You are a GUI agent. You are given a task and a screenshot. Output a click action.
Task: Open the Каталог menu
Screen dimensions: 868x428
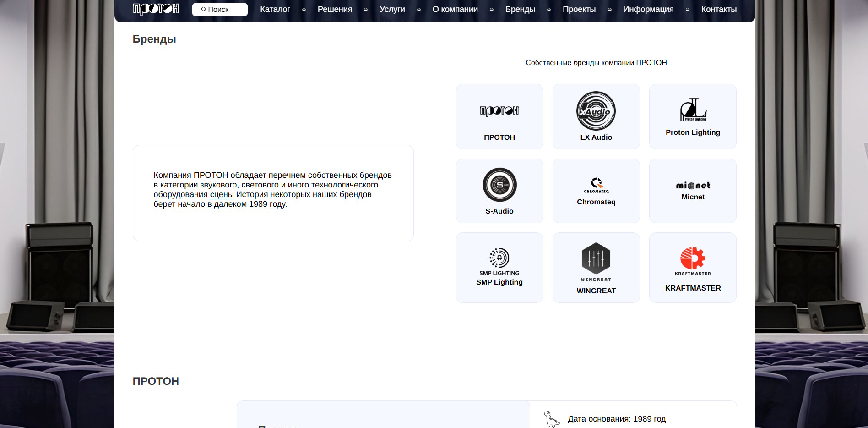click(275, 9)
